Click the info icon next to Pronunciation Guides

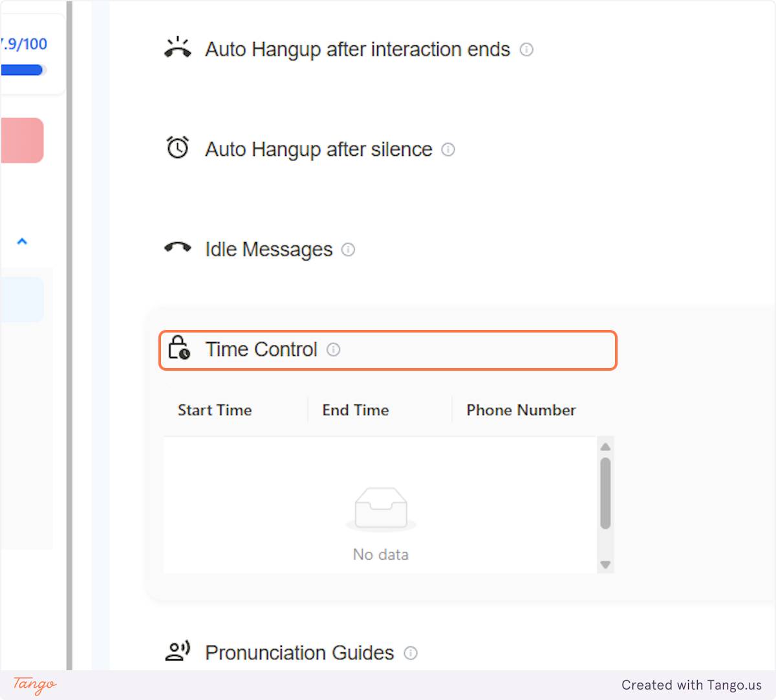pyautogui.click(x=411, y=653)
